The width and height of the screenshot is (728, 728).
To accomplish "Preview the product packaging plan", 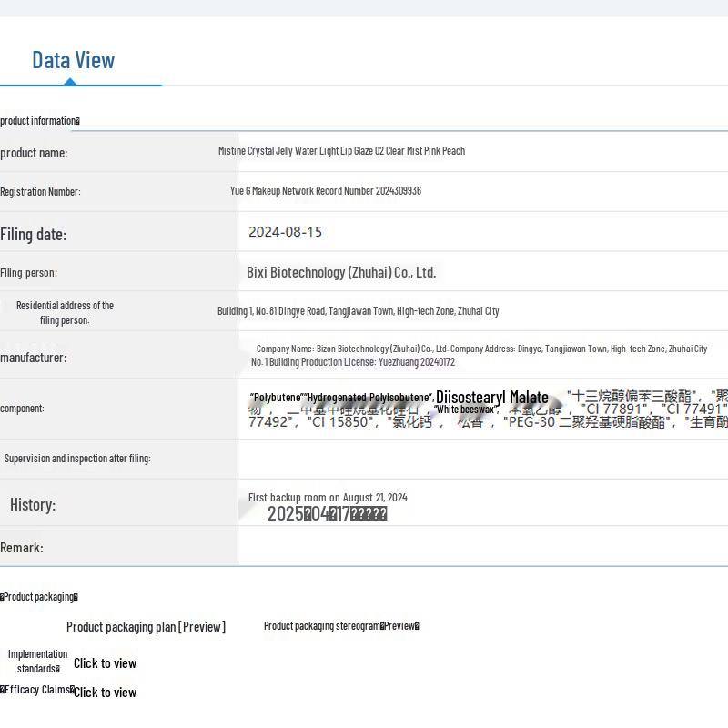I will [146, 626].
